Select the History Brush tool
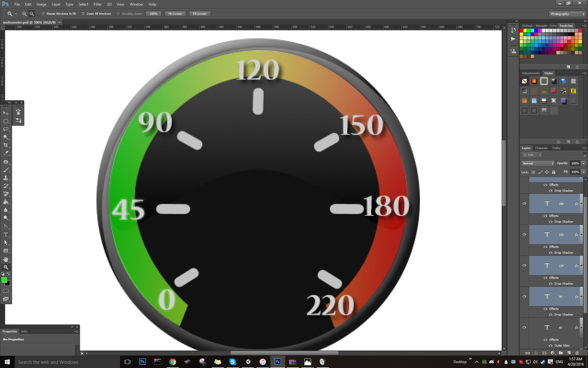Screen dimensions: 588x368 [6, 186]
